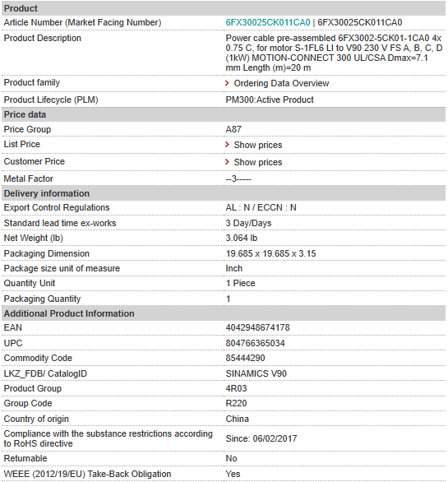Click the UPC value 804766365034

(255, 343)
